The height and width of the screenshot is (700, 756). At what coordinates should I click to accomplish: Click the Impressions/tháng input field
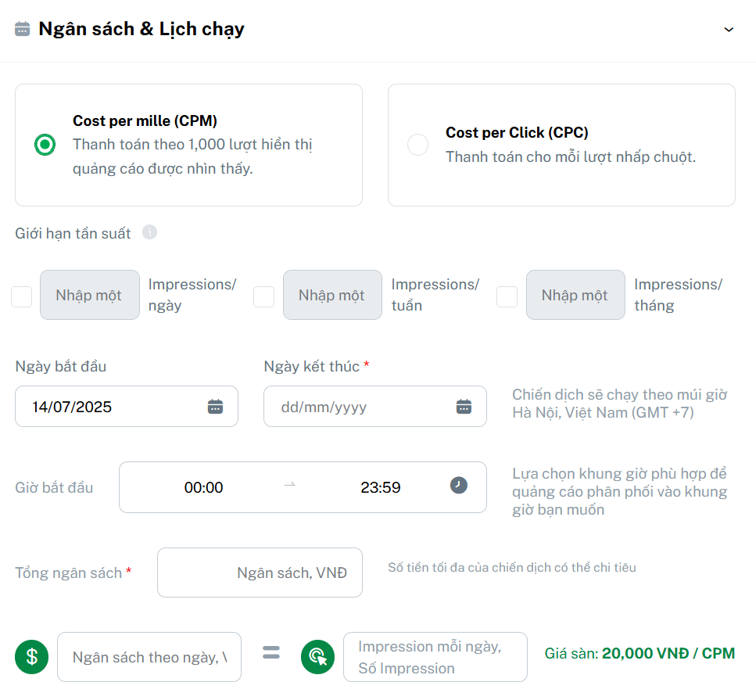point(575,295)
